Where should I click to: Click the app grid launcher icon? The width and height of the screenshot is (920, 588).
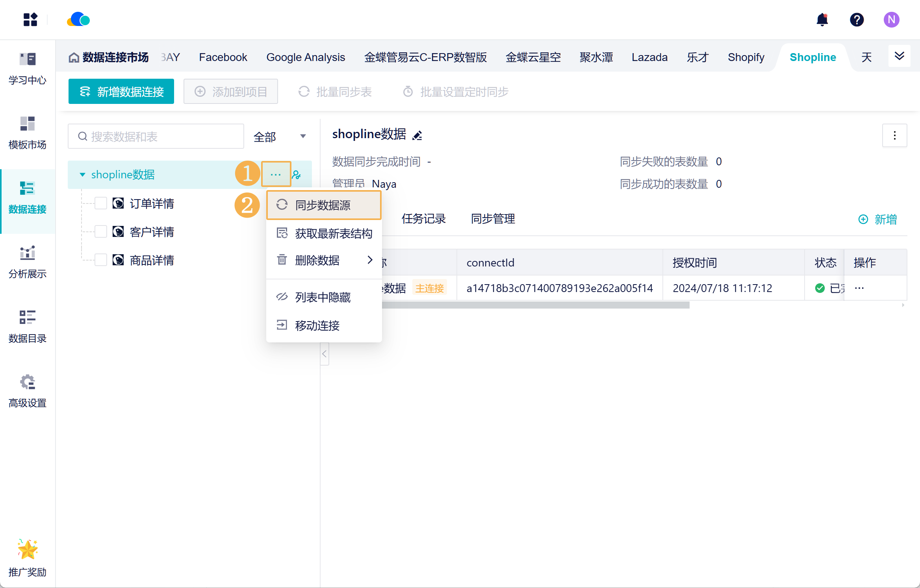click(30, 20)
